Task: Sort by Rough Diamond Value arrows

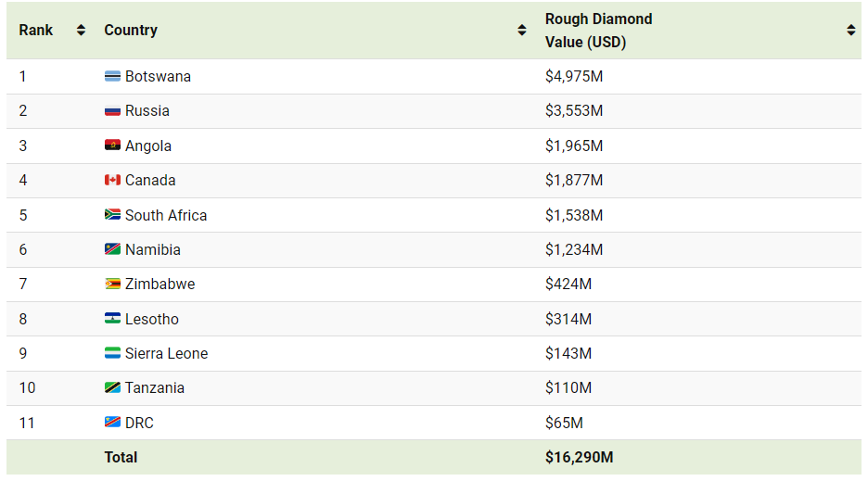Action: pos(850,31)
